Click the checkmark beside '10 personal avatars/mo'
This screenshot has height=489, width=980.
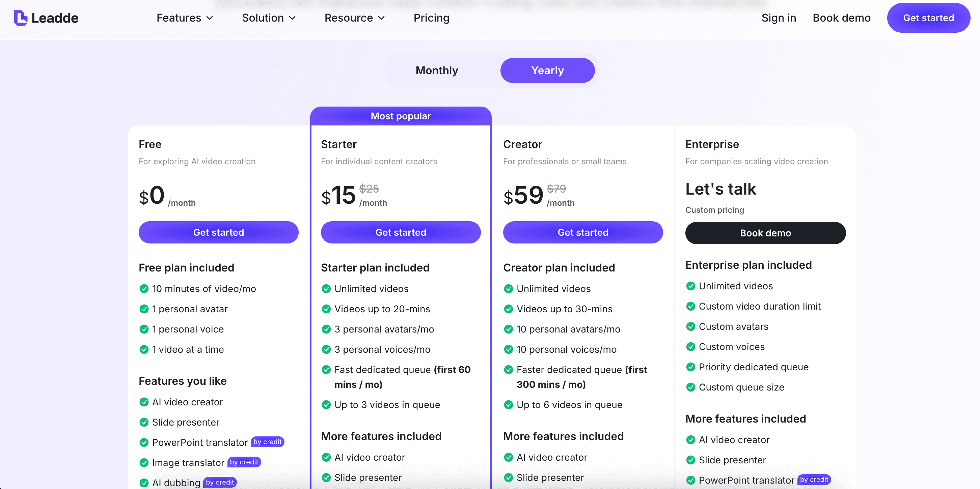(x=508, y=329)
